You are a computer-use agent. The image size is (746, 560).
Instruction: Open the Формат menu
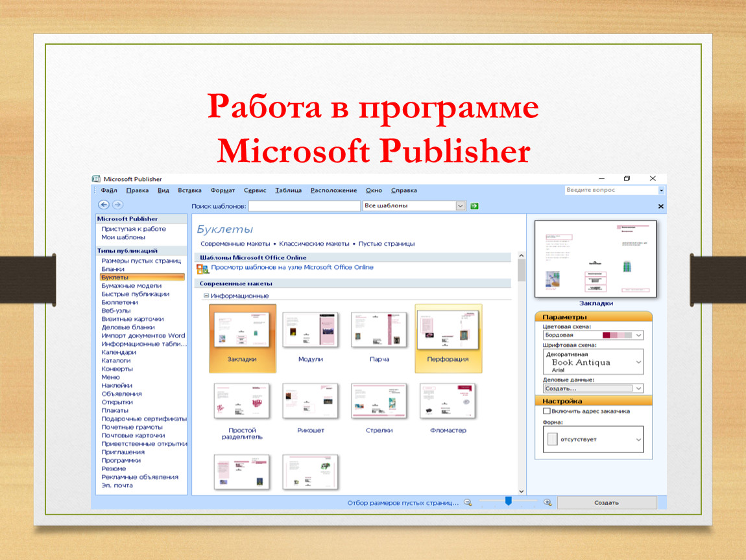point(223,190)
